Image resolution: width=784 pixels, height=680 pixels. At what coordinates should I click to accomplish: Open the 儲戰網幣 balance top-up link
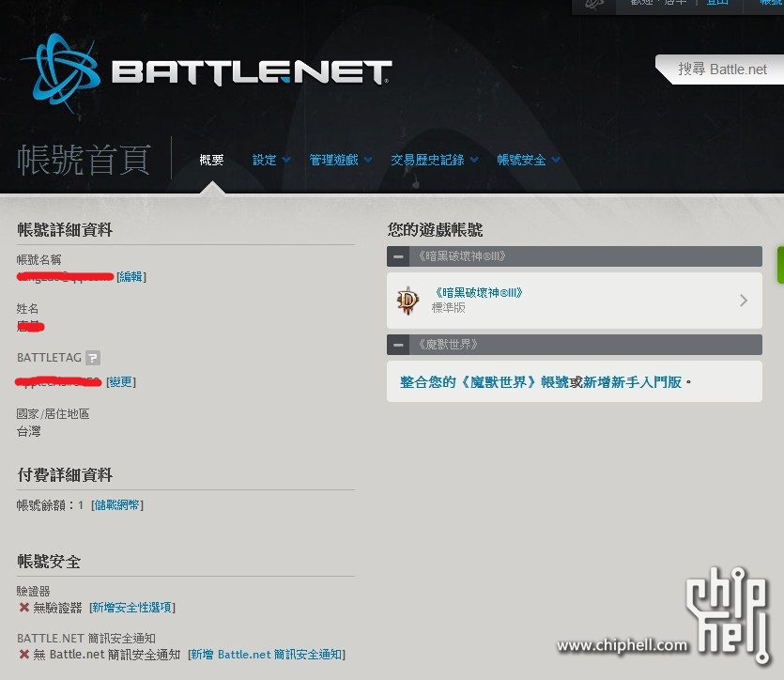117,505
